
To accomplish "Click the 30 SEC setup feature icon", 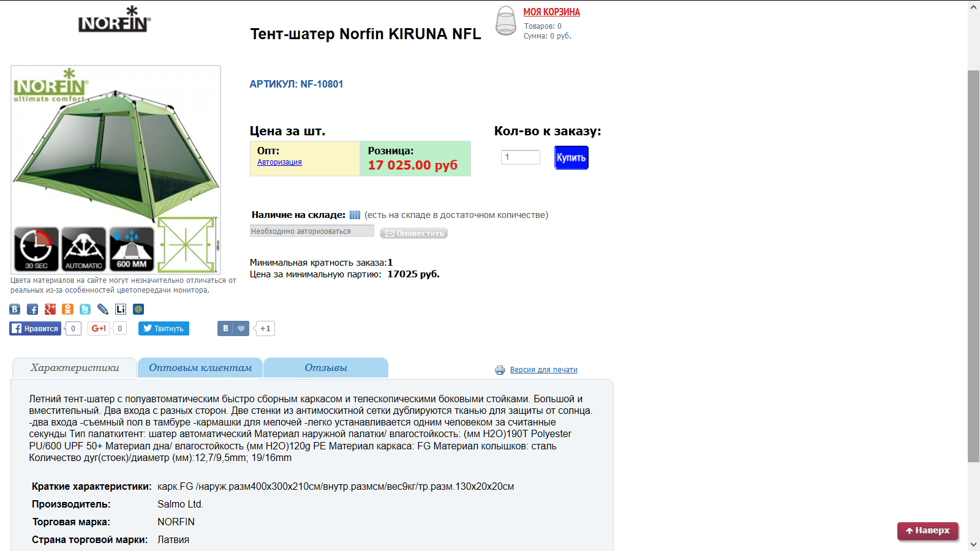I will [37, 249].
